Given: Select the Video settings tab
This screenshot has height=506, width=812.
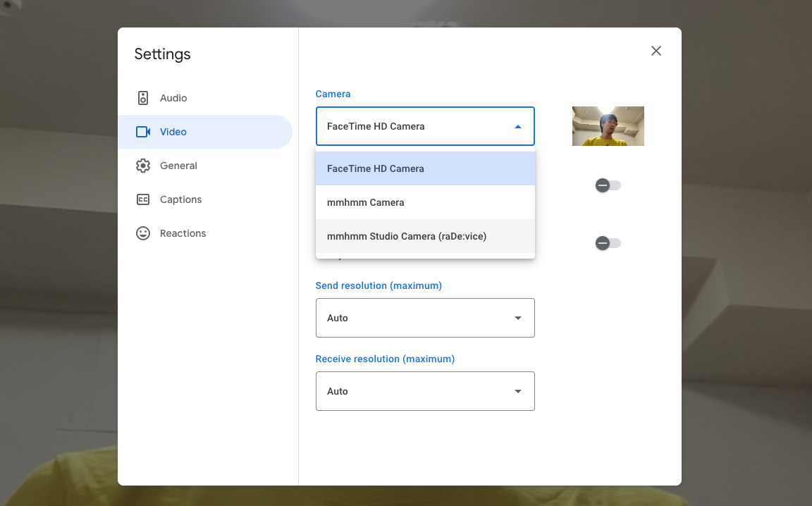Looking at the screenshot, I should 205,132.
